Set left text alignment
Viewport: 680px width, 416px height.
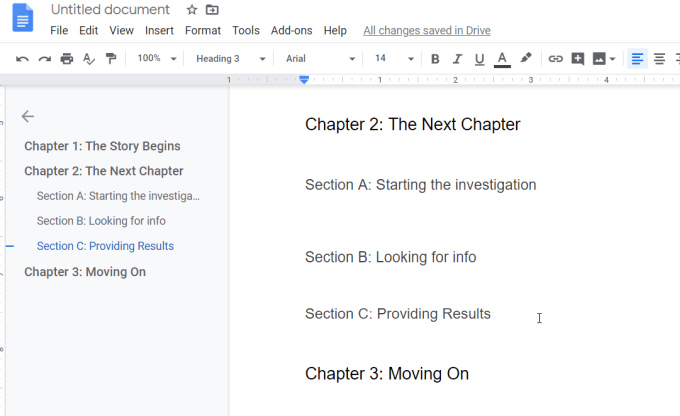click(637, 59)
